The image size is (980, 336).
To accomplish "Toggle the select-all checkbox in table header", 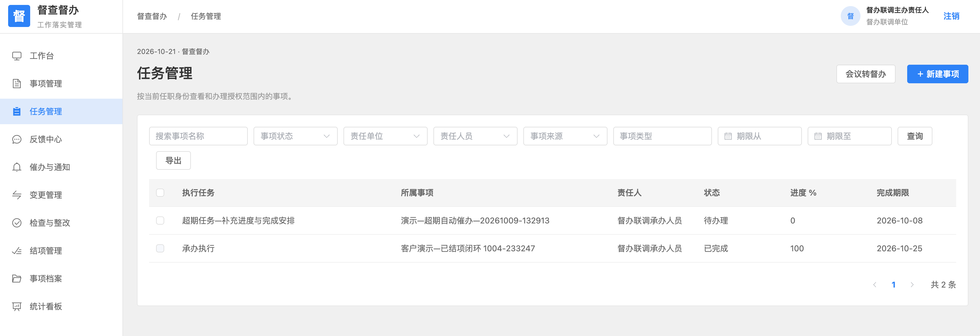I will pos(160,193).
